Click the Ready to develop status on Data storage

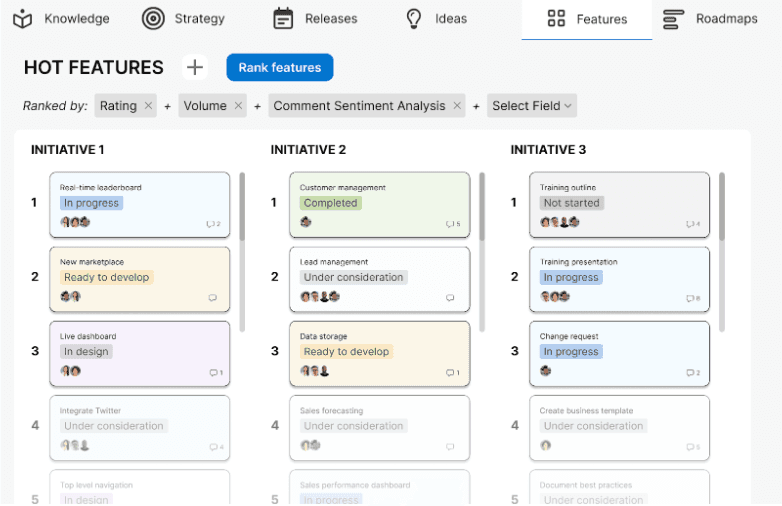point(346,352)
